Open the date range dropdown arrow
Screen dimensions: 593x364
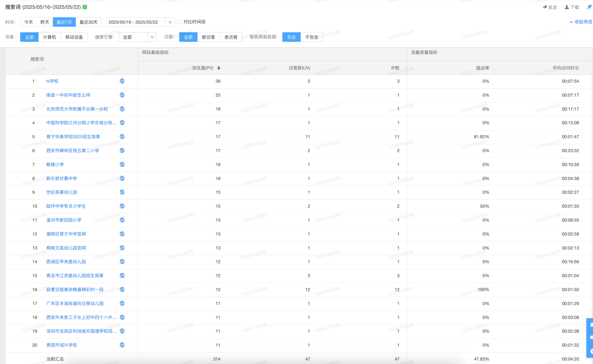point(170,22)
